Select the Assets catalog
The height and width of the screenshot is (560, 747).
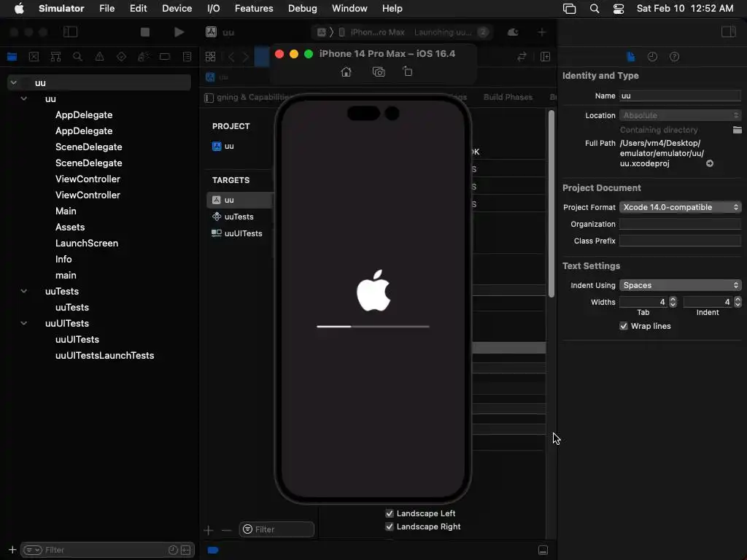[70, 227]
